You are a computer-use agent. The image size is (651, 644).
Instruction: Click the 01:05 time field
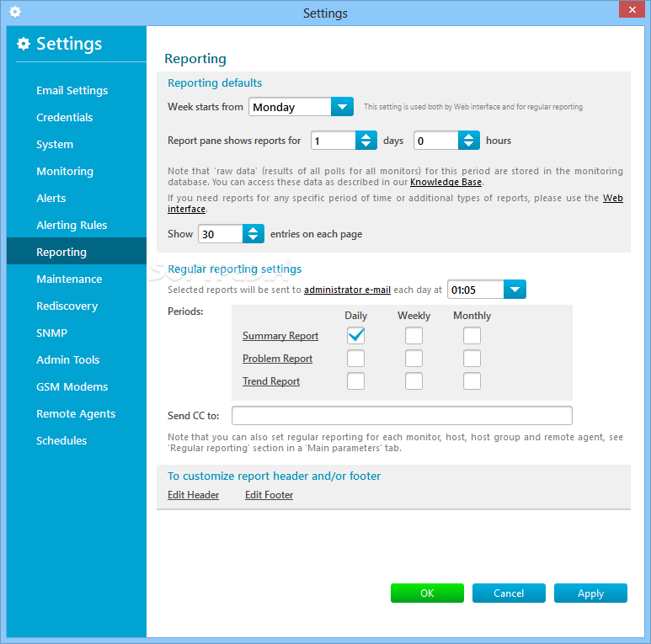pyautogui.click(x=476, y=290)
